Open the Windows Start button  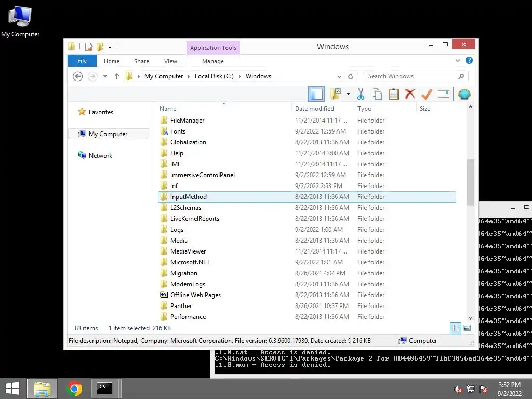(12, 389)
